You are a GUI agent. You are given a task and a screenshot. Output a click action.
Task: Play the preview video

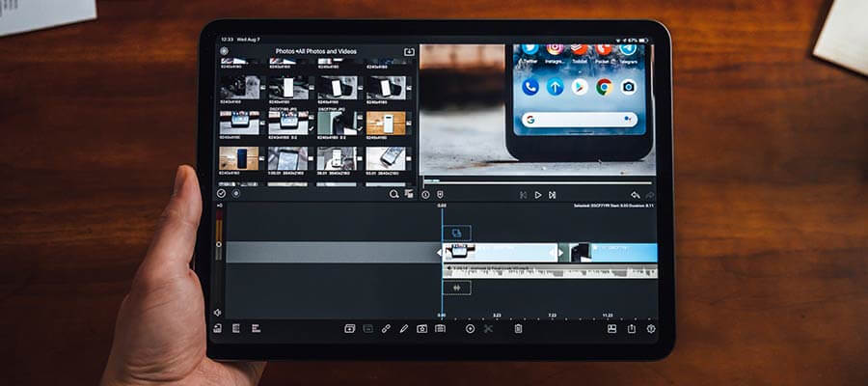538,195
